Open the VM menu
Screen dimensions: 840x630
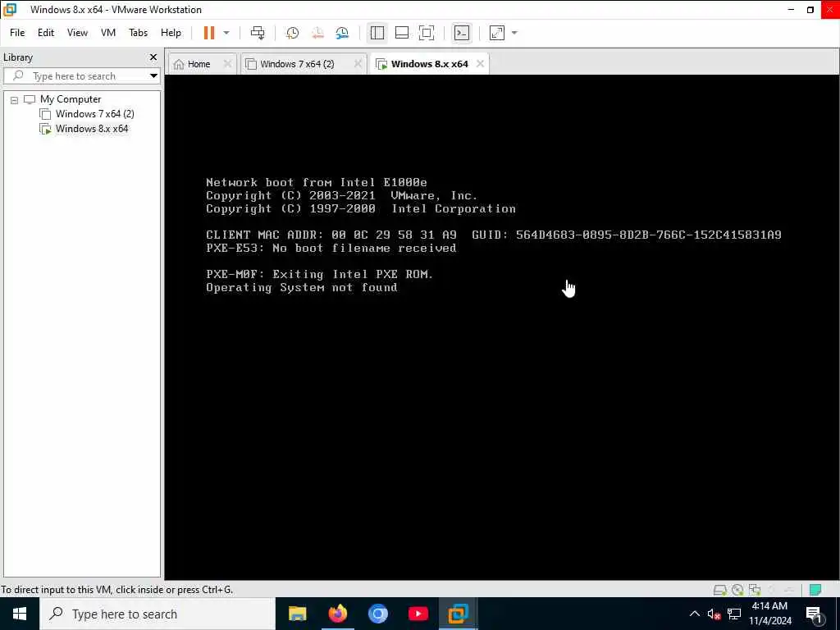click(x=108, y=33)
